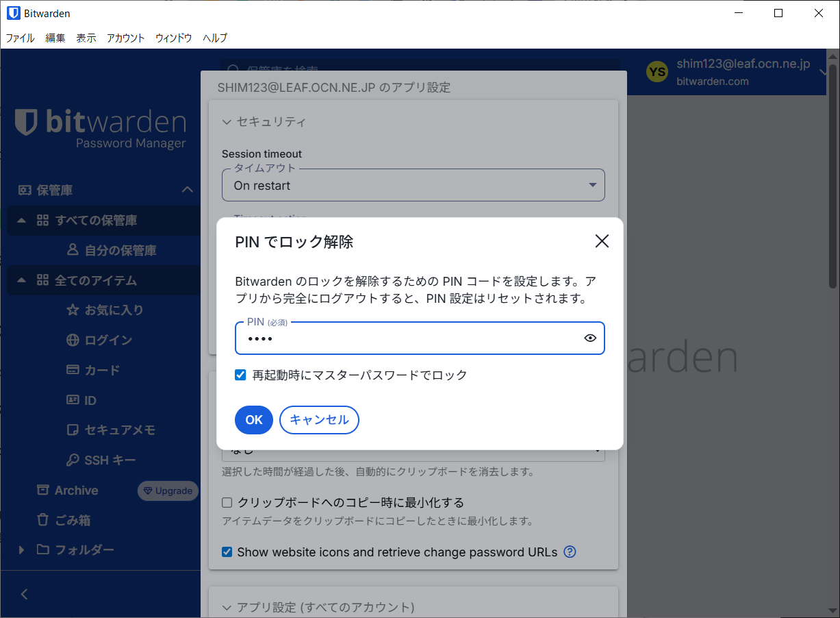Viewport: 840px width, 618px height.
Task: Disable Show website icons checkbox
Action: click(227, 552)
